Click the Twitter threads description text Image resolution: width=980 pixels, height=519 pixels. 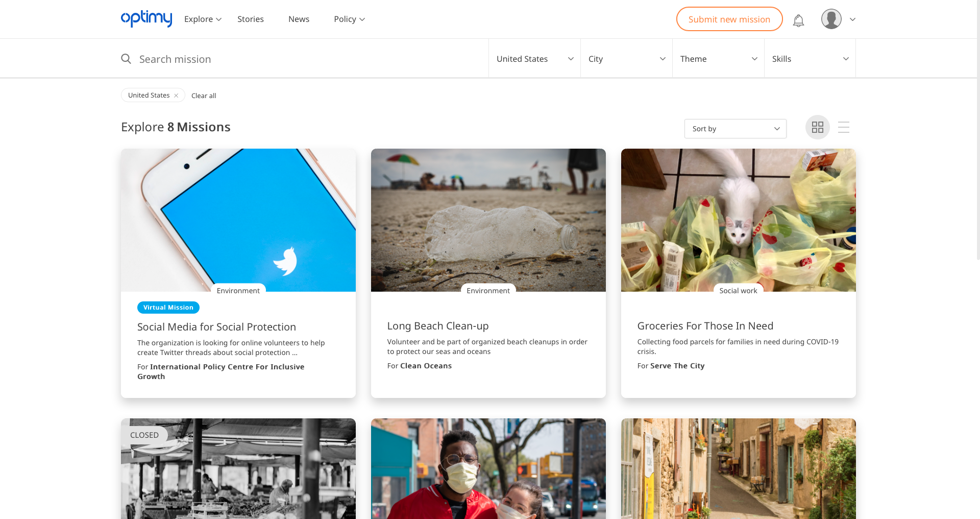point(231,347)
